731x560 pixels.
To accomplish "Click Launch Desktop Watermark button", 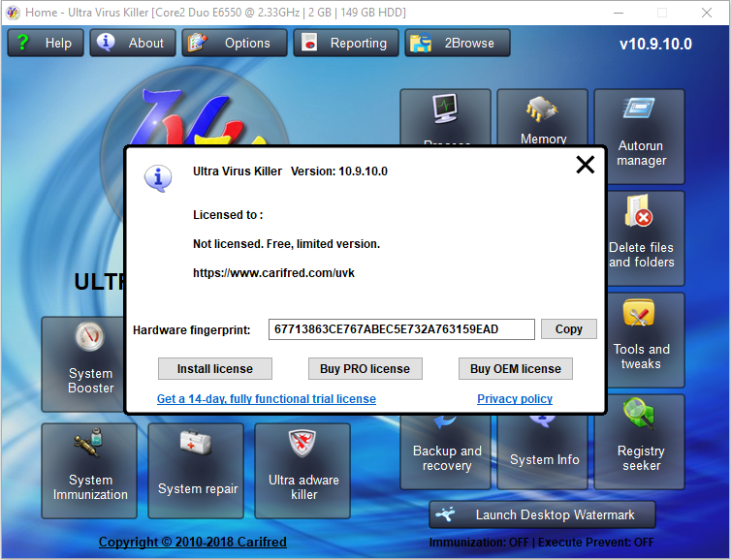I will 542,514.
